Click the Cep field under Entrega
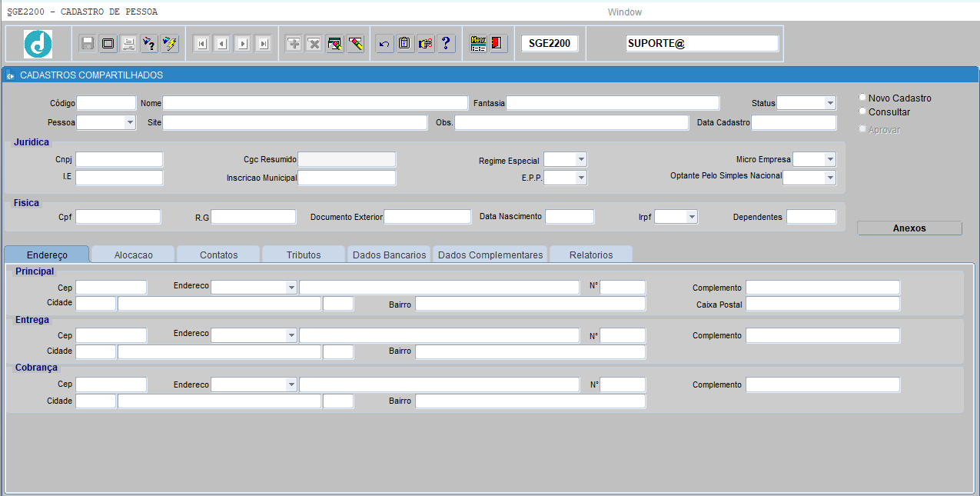This screenshot has height=496, width=980. [x=111, y=335]
